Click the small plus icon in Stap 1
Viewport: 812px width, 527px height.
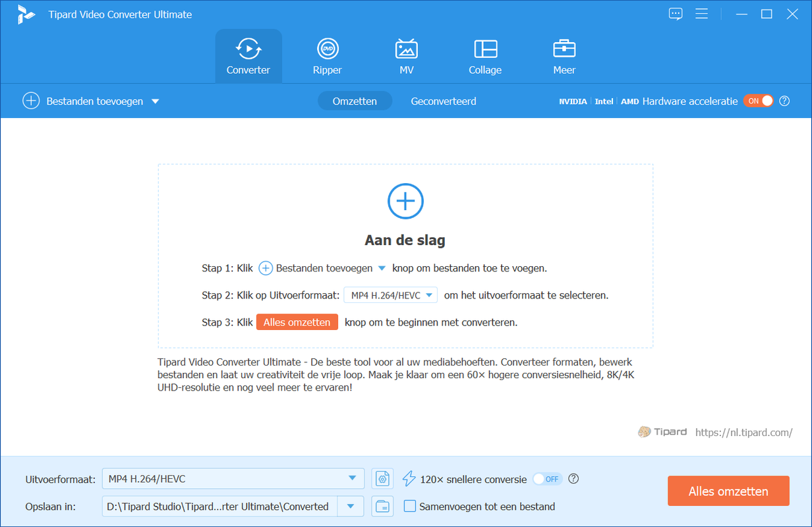pos(265,268)
